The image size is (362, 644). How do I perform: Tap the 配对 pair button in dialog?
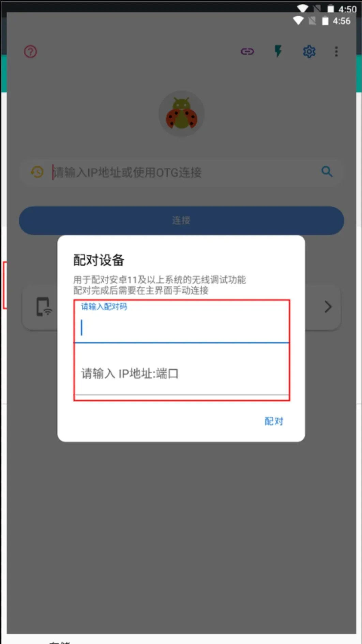click(x=274, y=421)
